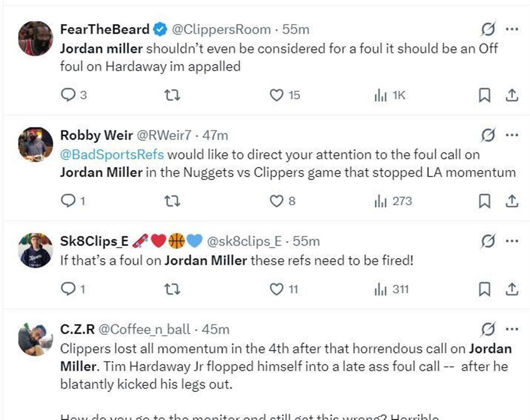Open Robby Weir's profile picture
The height and width of the screenshot is (420, 530).
pos(35,144)
